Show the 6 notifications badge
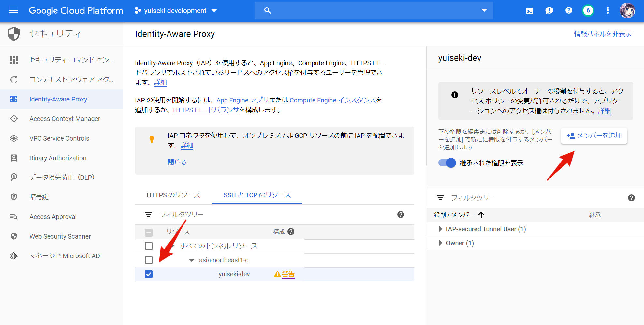This screenshot has width=644, height=325. pyautogui.click(x=588, y=11)
